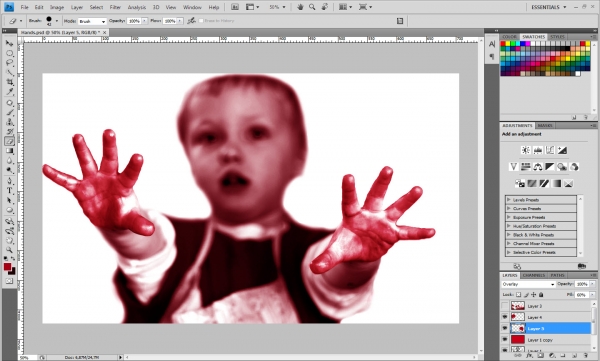This screenshot has width=600, height=361.
Task: Toggle lock transparent pixels
Action: 518,295
